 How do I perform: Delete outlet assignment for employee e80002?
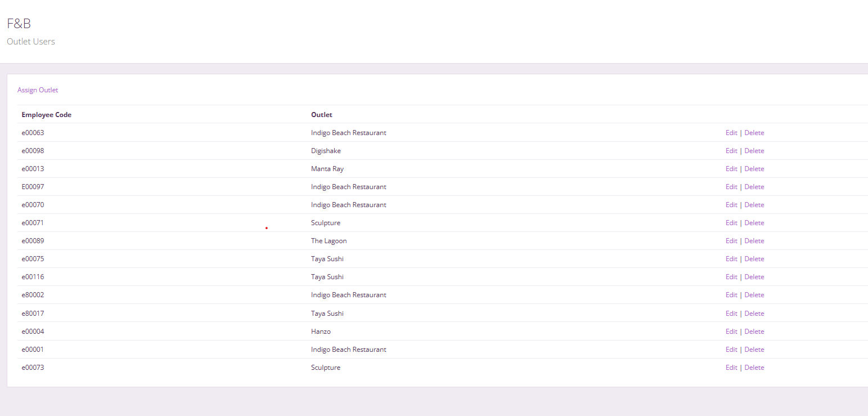[x=754, y=295]
